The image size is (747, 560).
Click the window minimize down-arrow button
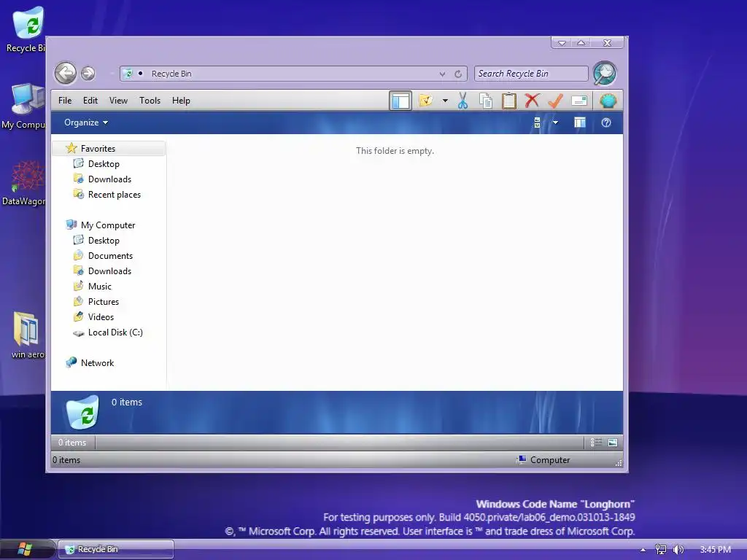(x=562, y=43)
